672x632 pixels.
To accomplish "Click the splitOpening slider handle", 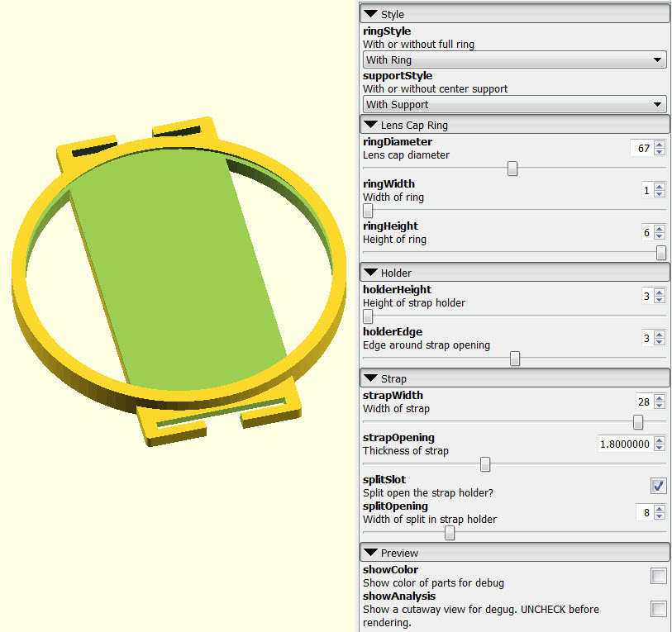I will click(x=450, y=533).
